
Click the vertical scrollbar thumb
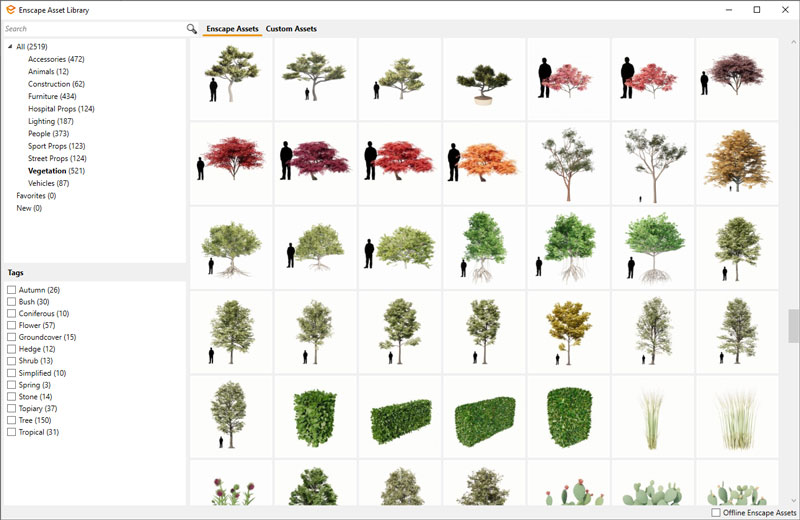793,326
